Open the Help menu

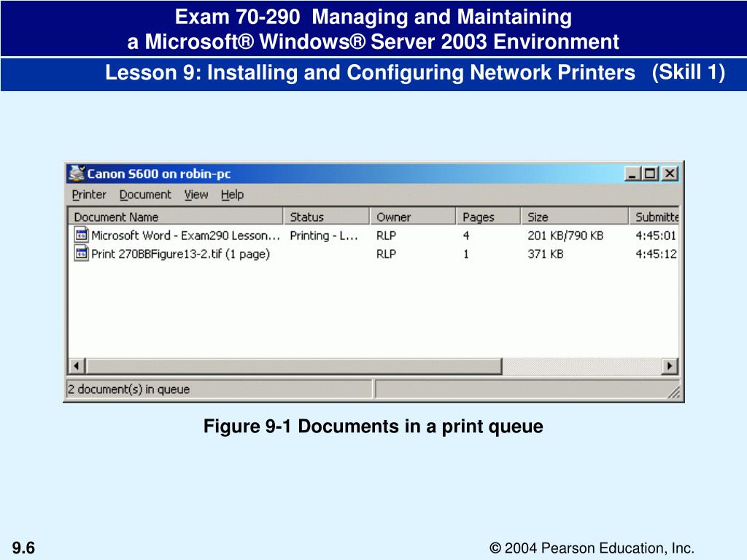click(x=232, y=195)
